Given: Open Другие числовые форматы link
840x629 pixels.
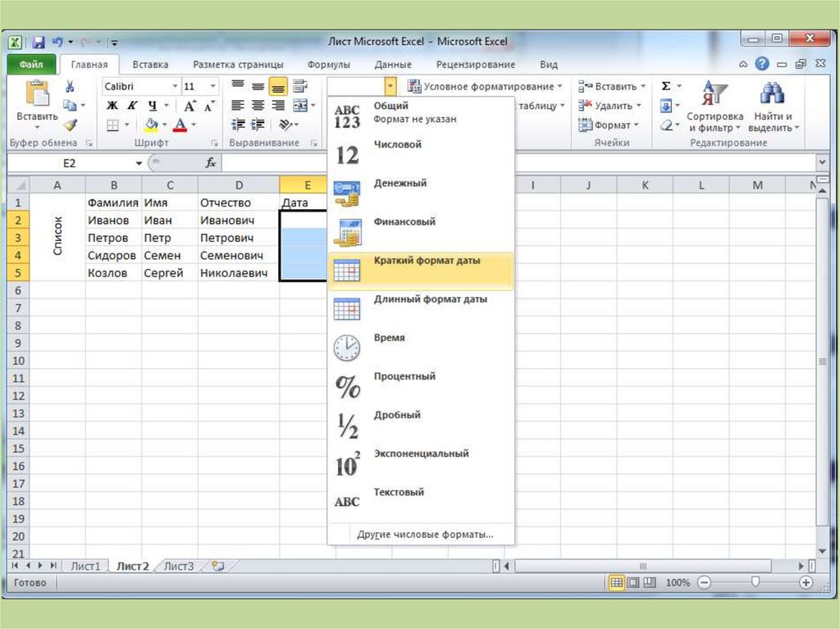Looking at the screenshot, I should click(425, 535).
